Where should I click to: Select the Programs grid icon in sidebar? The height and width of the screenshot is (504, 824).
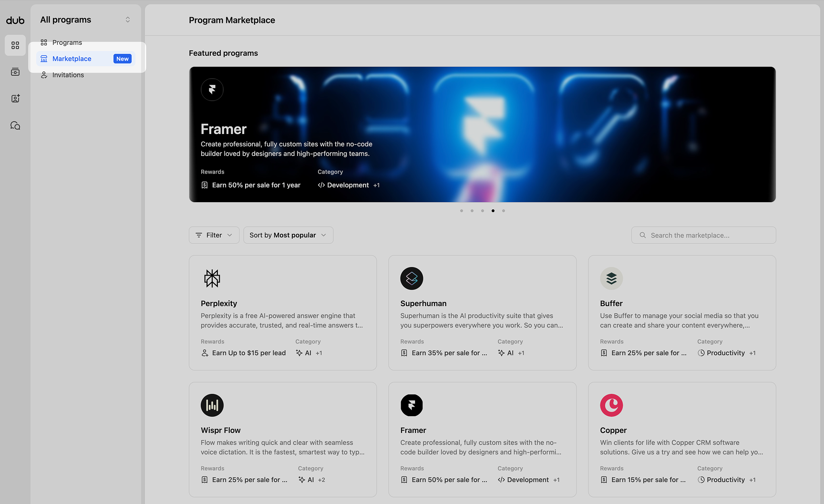15,45
